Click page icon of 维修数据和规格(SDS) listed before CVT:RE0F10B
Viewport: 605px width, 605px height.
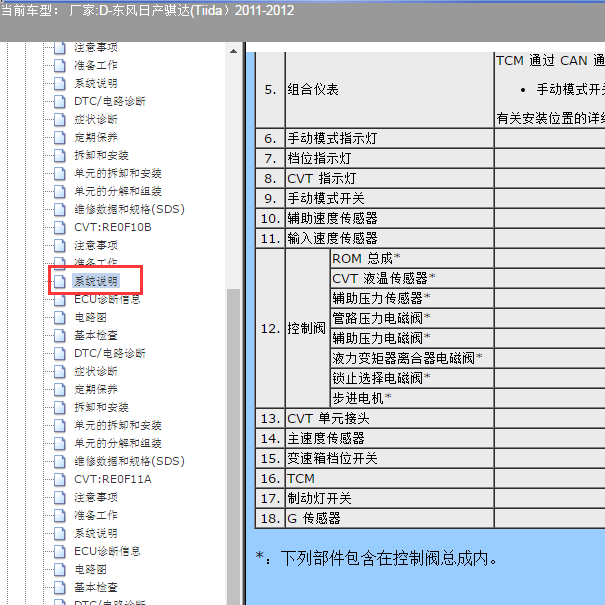(x=60, y=209)
